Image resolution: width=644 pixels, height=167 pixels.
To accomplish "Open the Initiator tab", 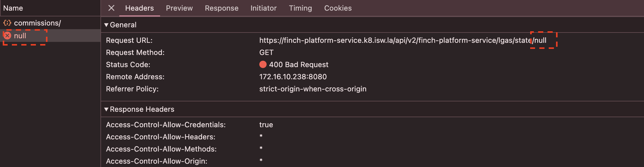I will (264, 8).
